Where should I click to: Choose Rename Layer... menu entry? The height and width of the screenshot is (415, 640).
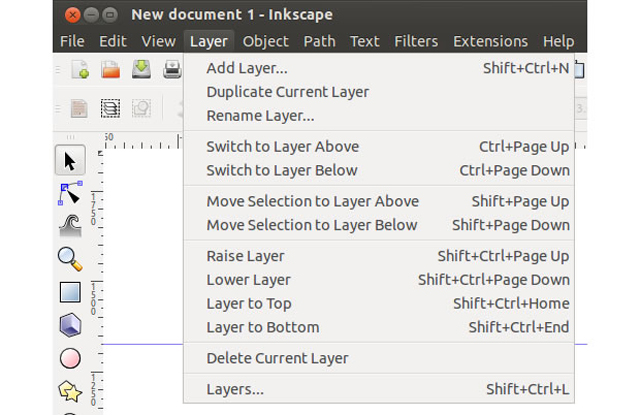[x=260, y=116]
